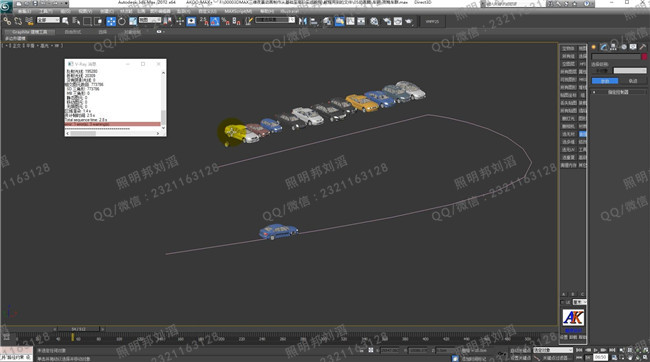Open the selection filter dropdown in the main toolbar
Screen dimensions: 650x362
[49, 20]
